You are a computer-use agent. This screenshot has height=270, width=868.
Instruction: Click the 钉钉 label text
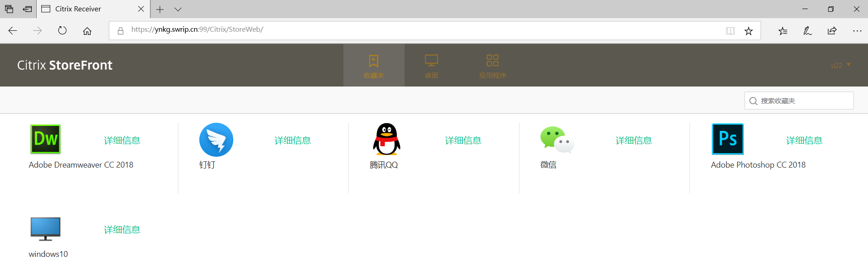207,165
